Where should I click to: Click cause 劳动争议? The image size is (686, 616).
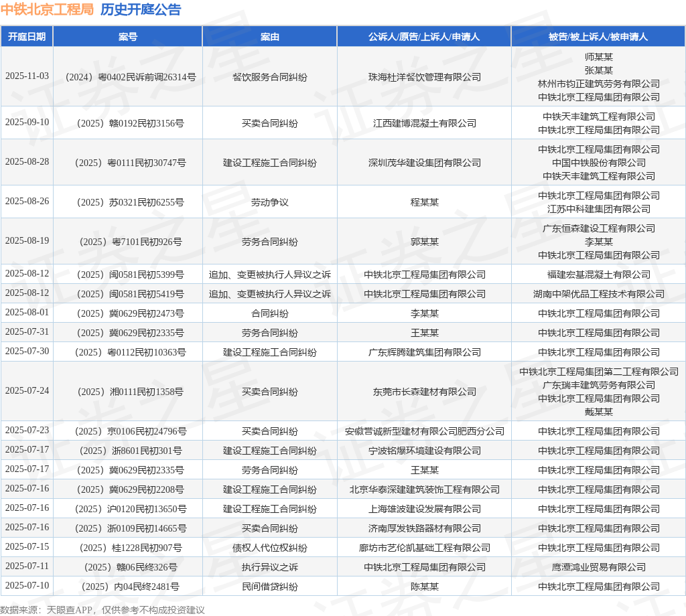269,202
